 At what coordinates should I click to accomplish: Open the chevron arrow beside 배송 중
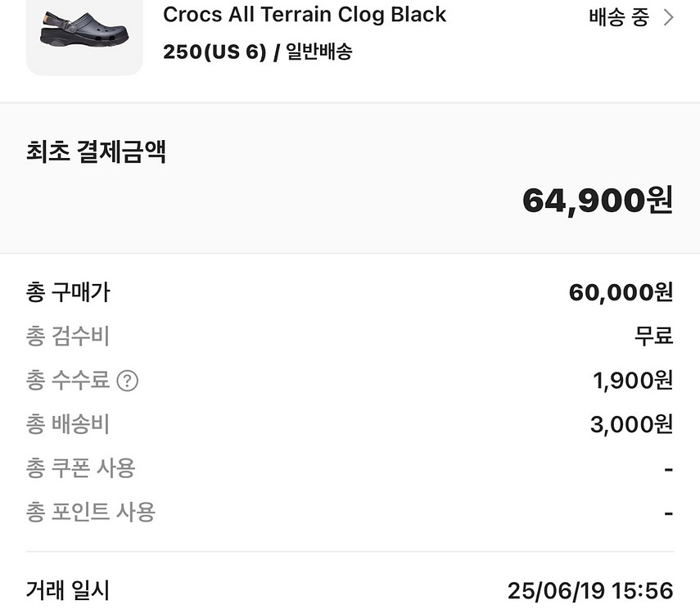(668, 18)
